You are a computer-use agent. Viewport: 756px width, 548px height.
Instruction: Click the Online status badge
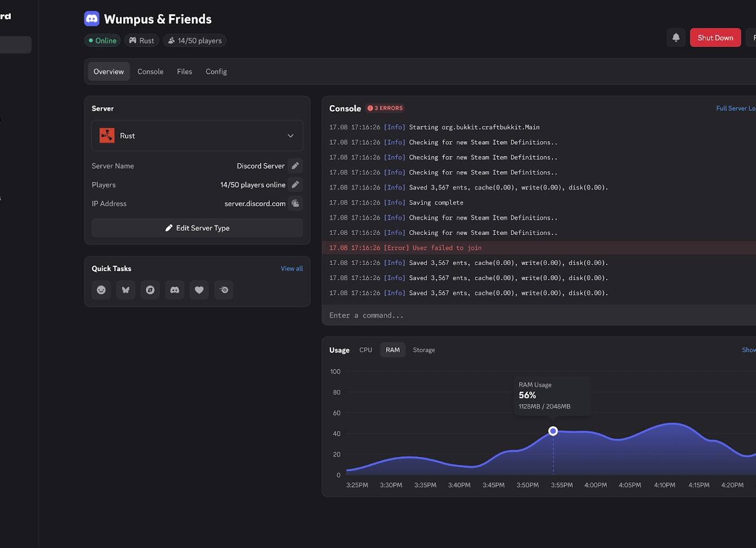pos(102,41)
